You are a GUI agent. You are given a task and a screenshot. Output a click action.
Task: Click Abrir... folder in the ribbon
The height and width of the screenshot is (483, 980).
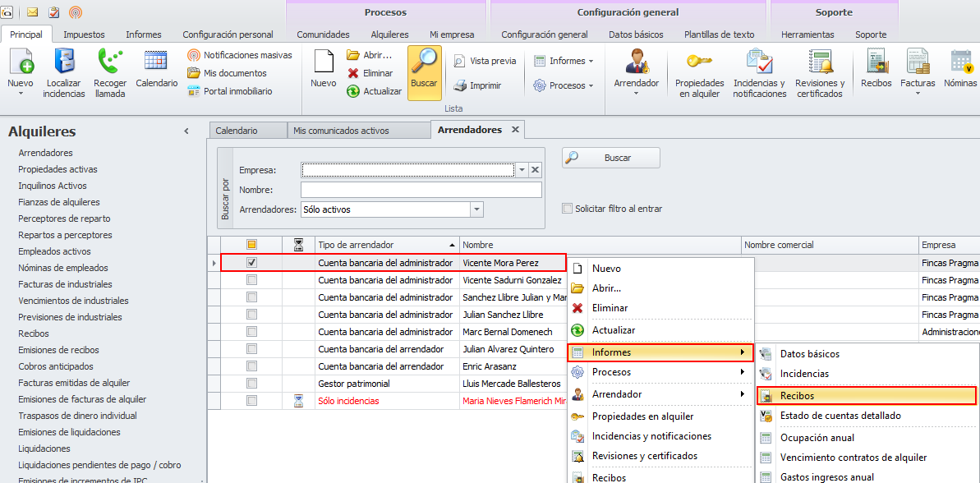click(x=370, y=54)
